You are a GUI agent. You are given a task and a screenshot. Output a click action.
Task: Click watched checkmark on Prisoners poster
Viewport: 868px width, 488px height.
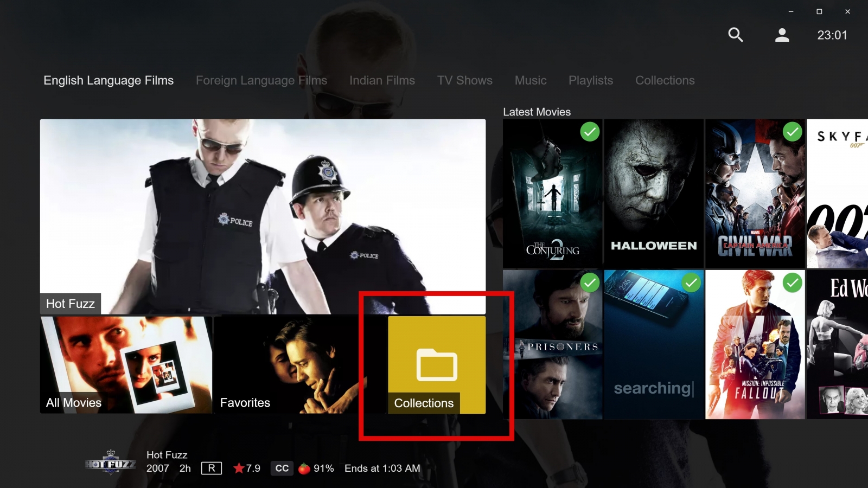point(590,282)
